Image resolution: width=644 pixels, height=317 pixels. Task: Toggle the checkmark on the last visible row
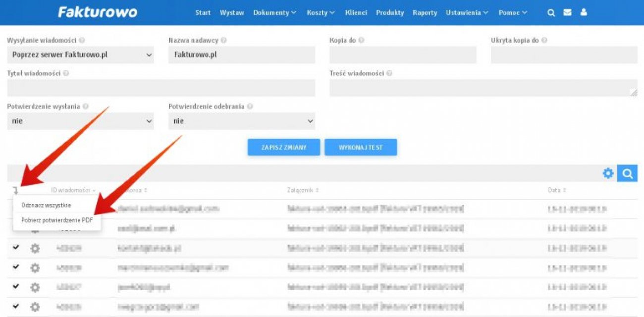click(16, 306)
